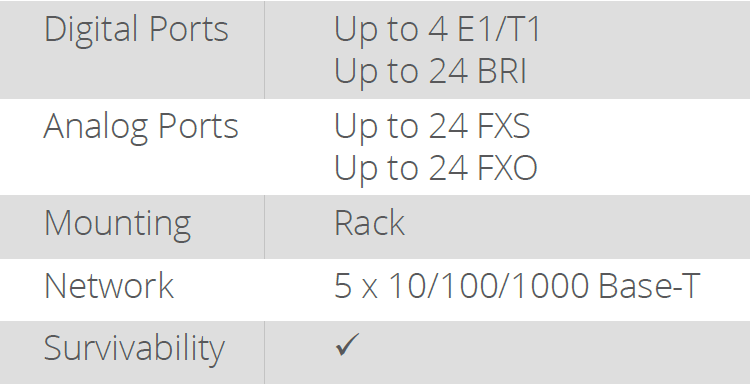
Task: Select the Digital Ports label
Action: point(136,29)
